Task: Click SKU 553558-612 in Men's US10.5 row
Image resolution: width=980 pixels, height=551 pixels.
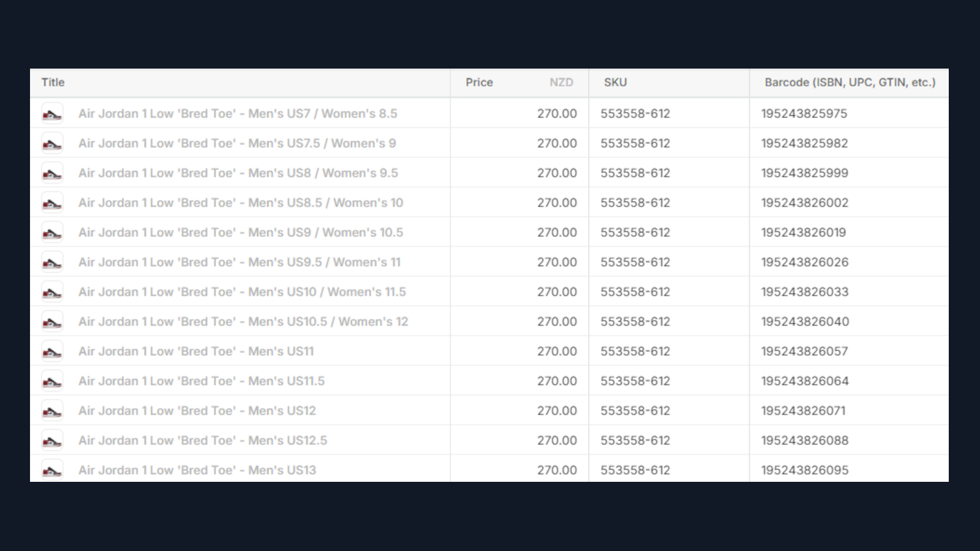Action: point(635,321)
